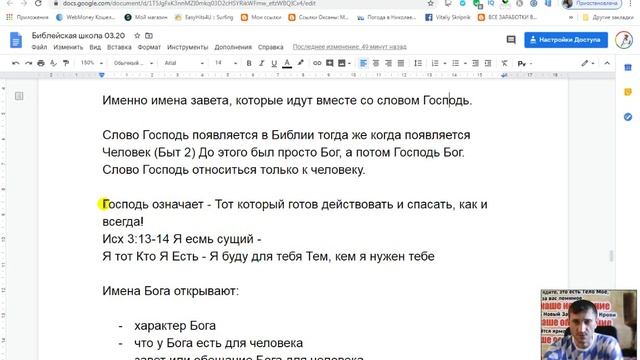The width and height of the screenshot is (640, 360).
Task: Insert an image
Action: click(x=342, y=63)
